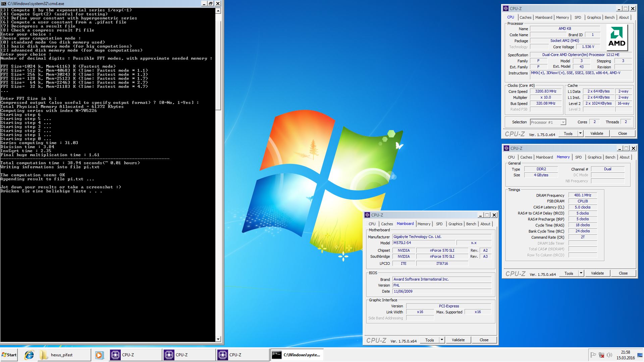Open Mainboard tab in top CPU-Z window
Screen dimensions: 644x362
click(x=543, y=17)
